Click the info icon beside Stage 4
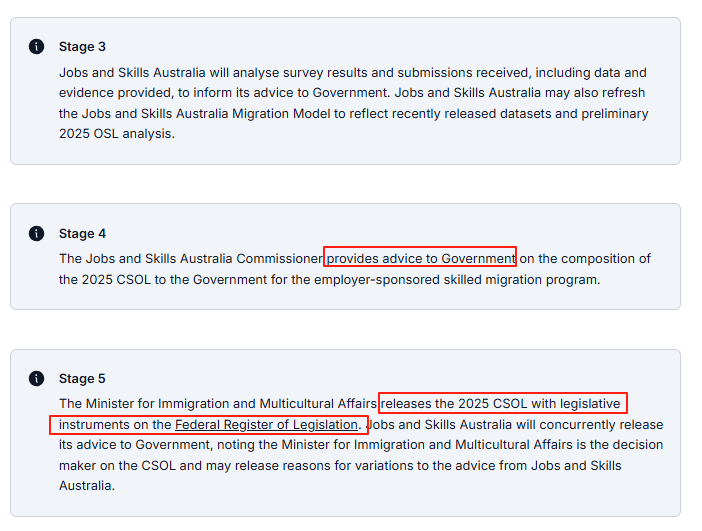Viewport: 702px width, 531px height. [x=36, y=233]
